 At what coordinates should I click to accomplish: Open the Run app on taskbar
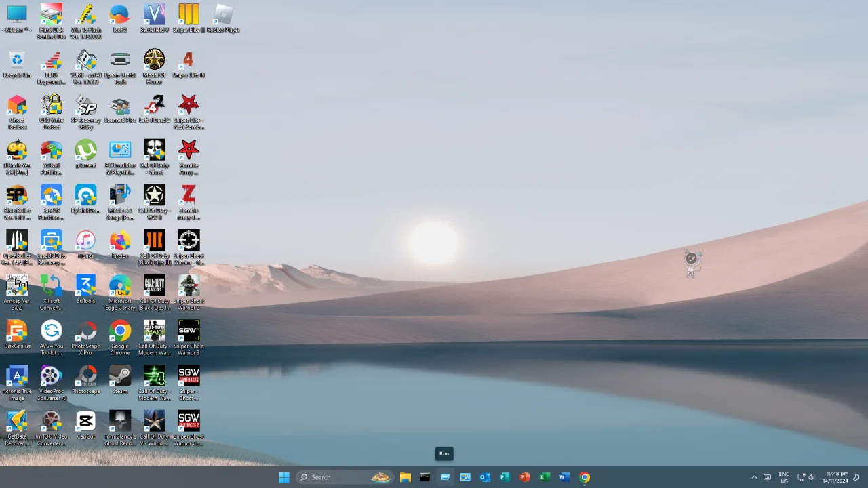pos(445,477)
